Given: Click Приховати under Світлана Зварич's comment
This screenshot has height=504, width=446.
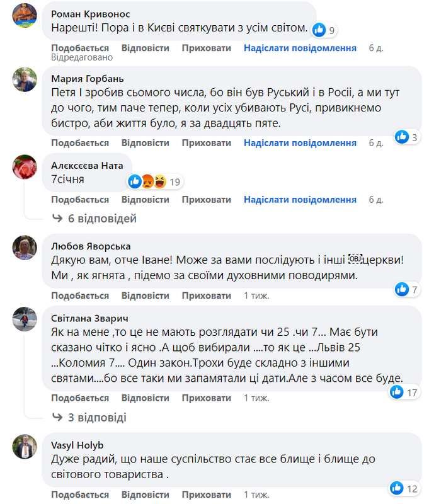Looking at the screenshot, I should [x=203, y=398].
